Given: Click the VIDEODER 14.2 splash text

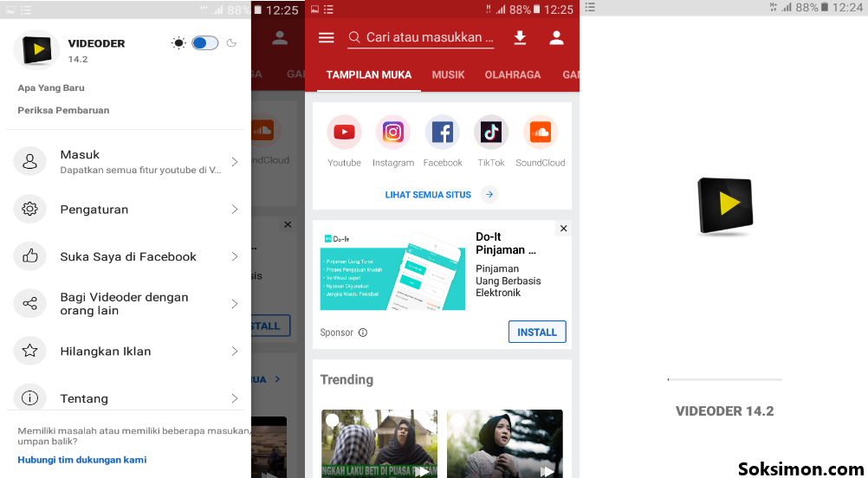Looking at the screenshot, I should pos(724,411).
